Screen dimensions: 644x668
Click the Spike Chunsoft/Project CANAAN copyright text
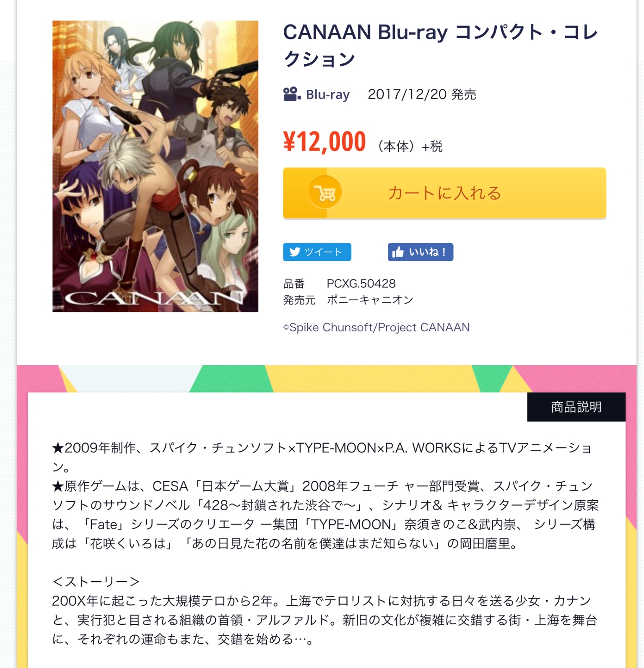(377, 328)
